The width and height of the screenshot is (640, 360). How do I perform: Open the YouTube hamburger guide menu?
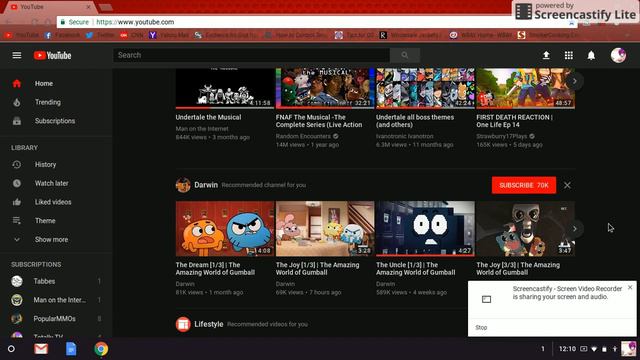pyautogui.click(x=17, y=55)
